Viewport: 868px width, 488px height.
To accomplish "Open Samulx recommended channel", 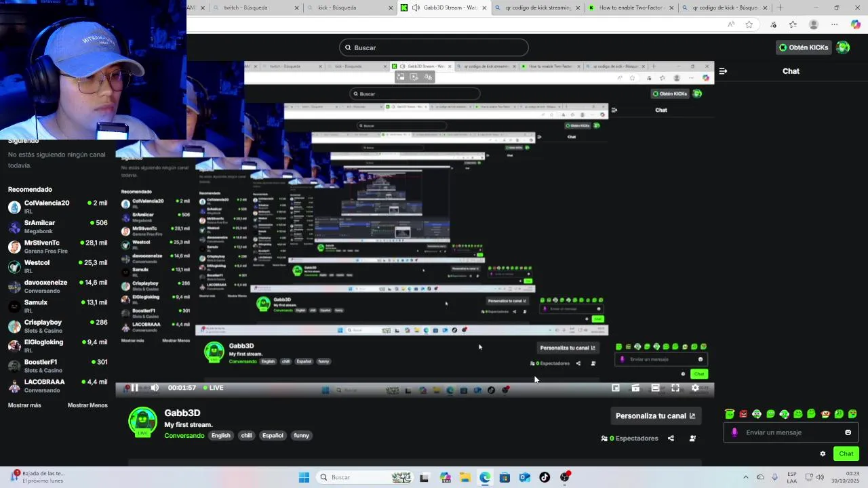I will (x=58, y=306).
